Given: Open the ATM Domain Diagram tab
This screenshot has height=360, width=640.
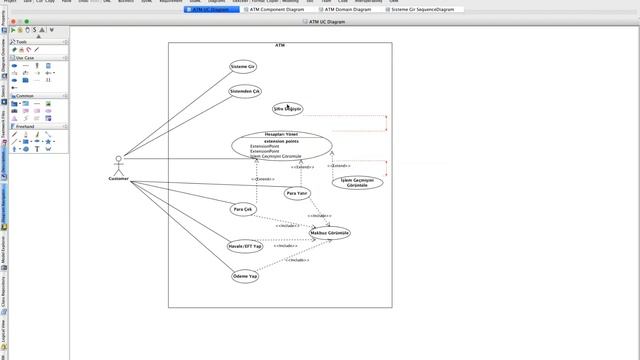Looking at the screenshot, I should click(x=345, y=9).
